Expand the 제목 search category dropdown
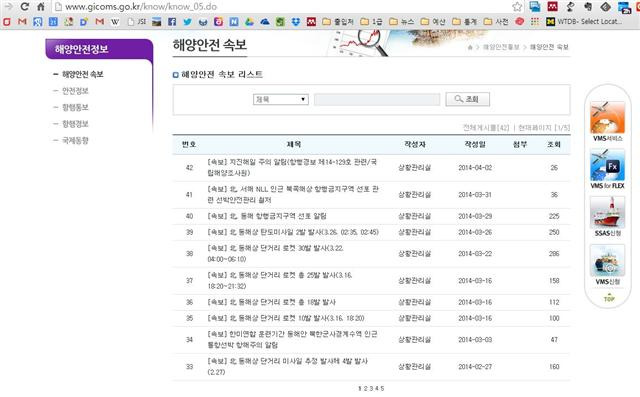 280,99
